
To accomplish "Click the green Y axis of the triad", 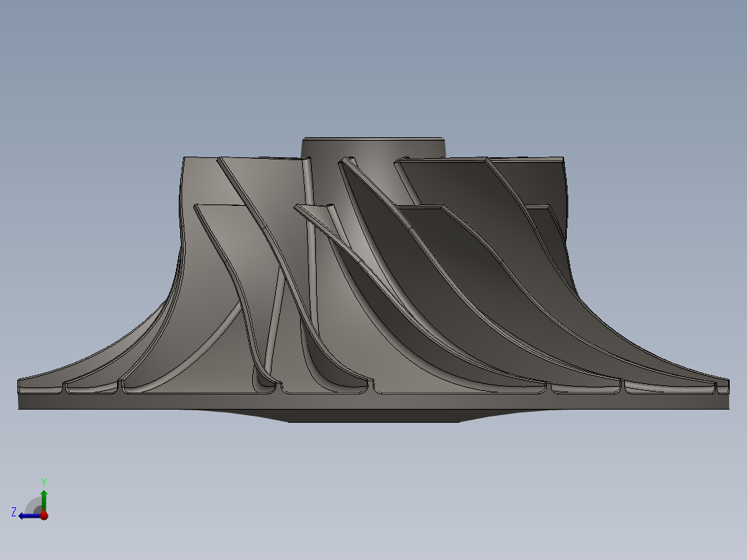I will coord(44,500).
